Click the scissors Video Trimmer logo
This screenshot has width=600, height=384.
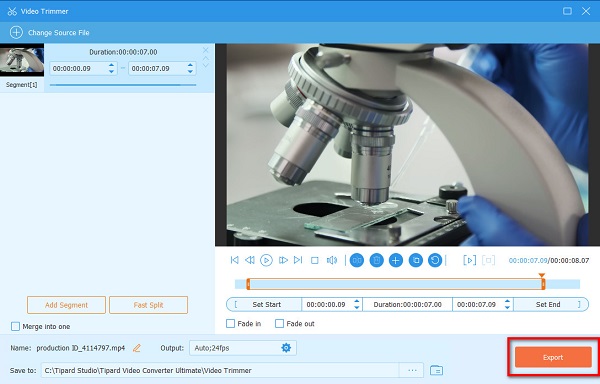point(12,11)
